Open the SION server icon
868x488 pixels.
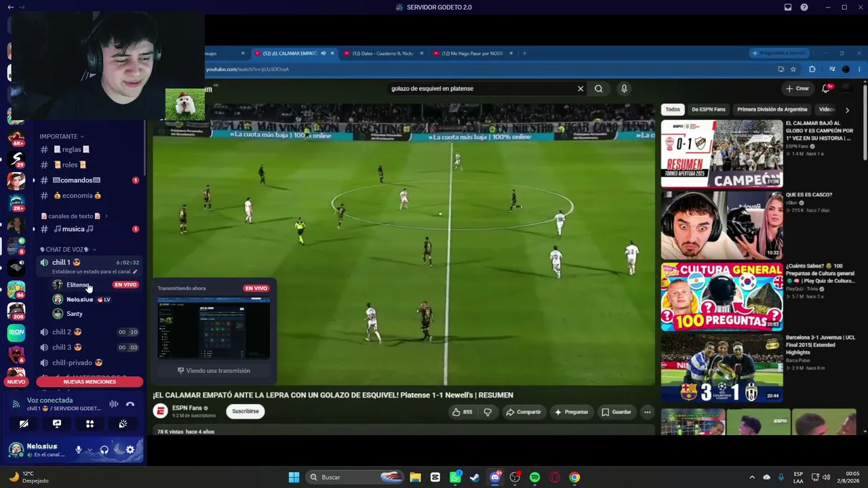(x=16, y=332)
